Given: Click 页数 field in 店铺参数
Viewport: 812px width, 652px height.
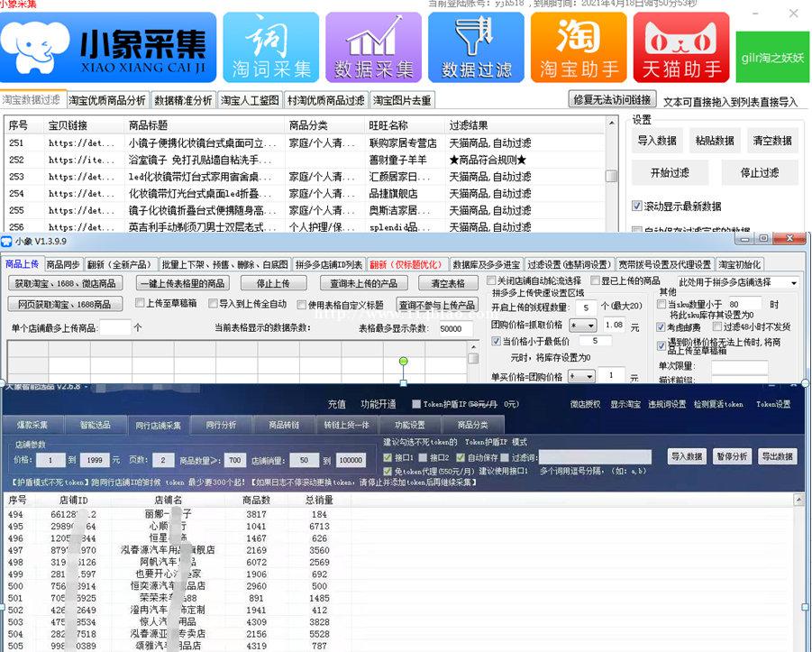Looking at the screenshot, I should (x=164, y=460).
